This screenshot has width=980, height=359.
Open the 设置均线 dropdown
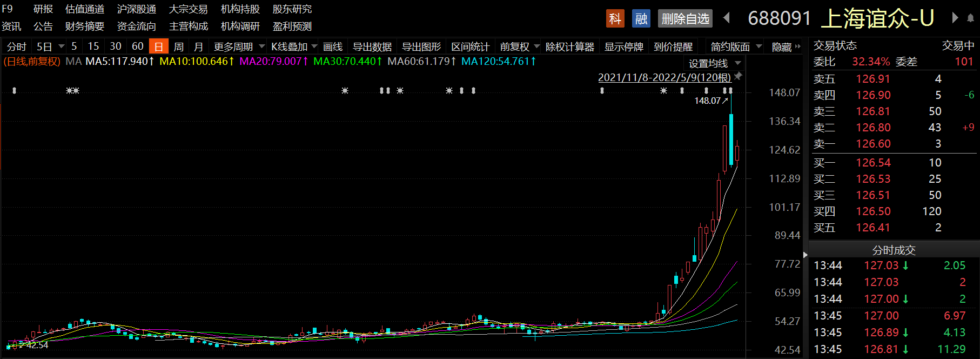714,63
